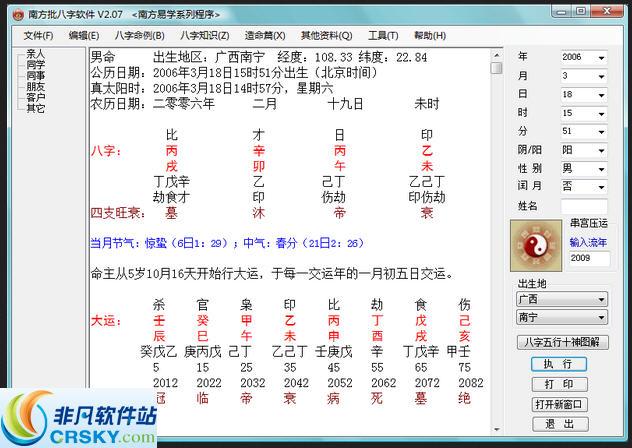Click the 2012 year under 大运
632x448 pixels.
click(165, 383)
